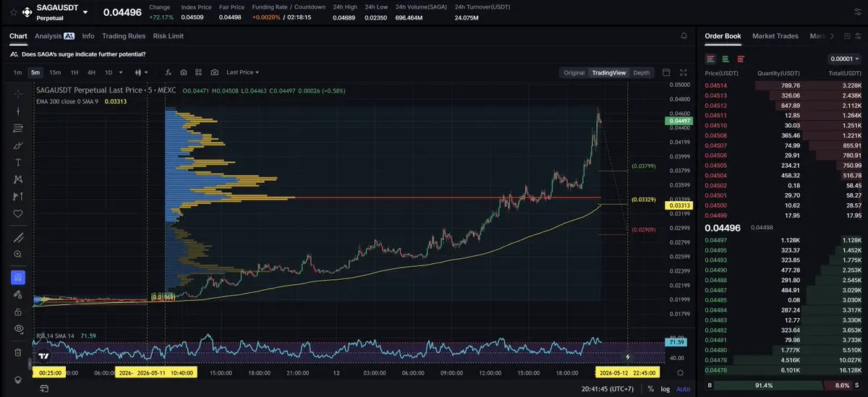This screenshot has height=397, width=868.
Task: Take a chart snapshot with camera icon
Action: point(215,72)
